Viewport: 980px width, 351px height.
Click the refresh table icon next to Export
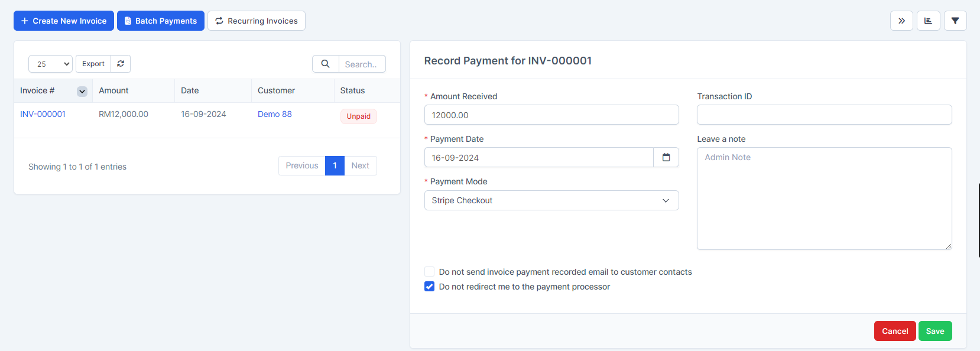(x=121, y=64)
